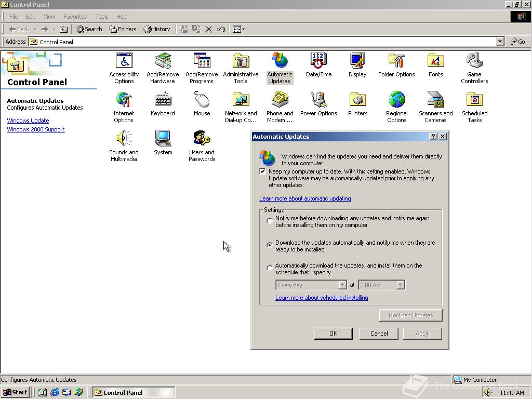532x399 pixels.
Task: Open the Address bar dropdown arrow
Action: click(500, 42)
